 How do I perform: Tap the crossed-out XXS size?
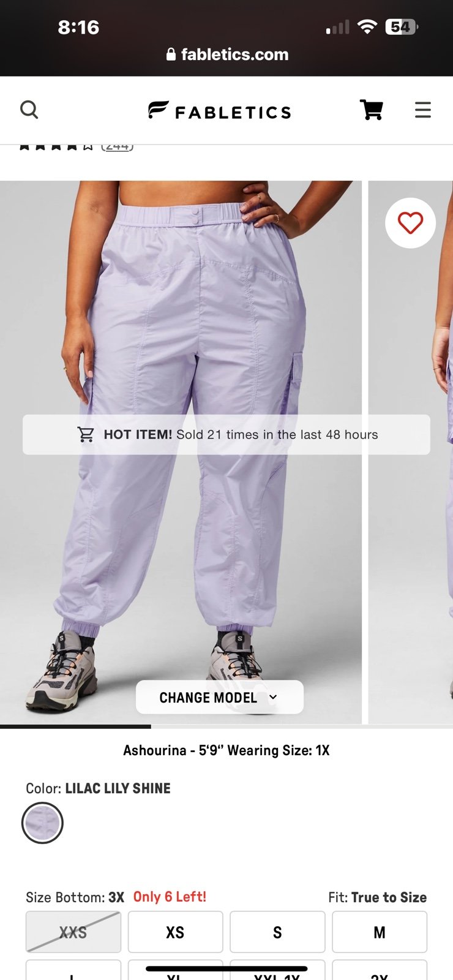click(73, 932)
